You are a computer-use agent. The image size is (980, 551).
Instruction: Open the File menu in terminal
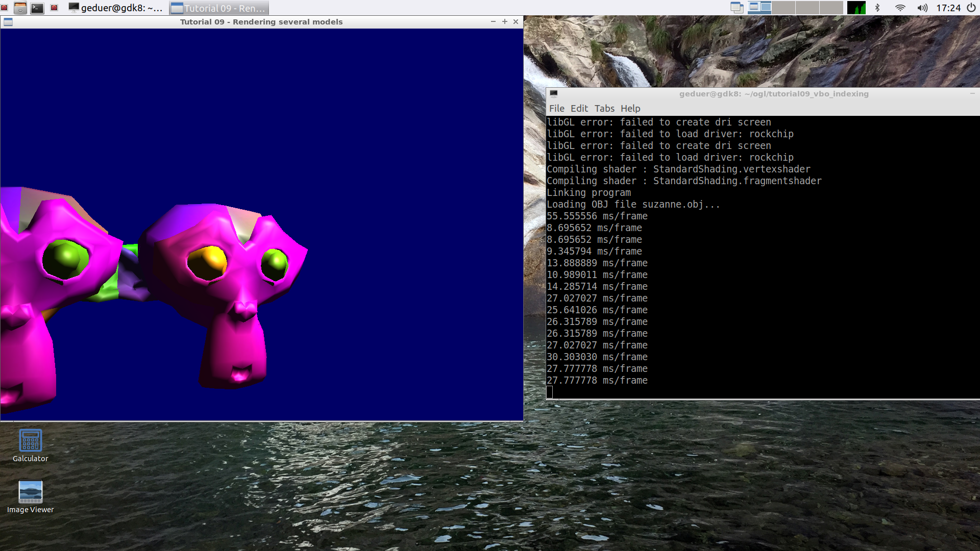[x=556, y=109]
